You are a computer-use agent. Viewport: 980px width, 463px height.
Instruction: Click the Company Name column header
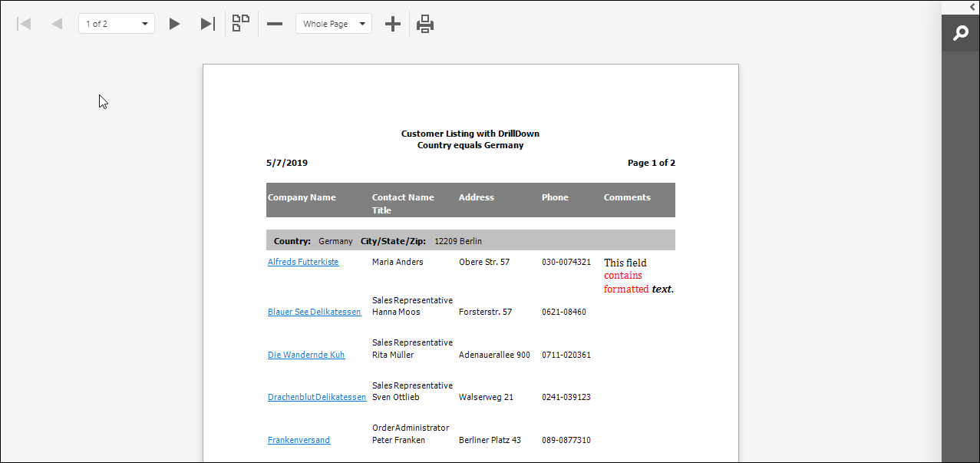click(x=302, y=197)
